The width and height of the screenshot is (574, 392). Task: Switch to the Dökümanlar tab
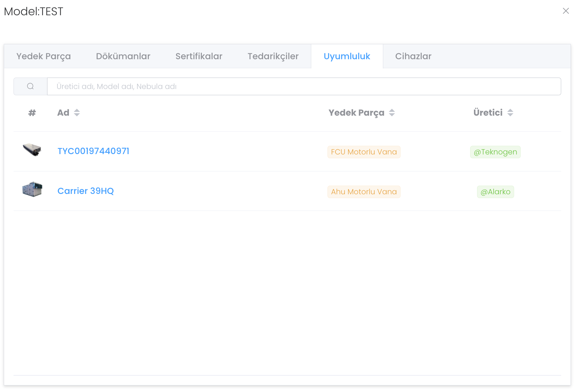coord(123,56)
